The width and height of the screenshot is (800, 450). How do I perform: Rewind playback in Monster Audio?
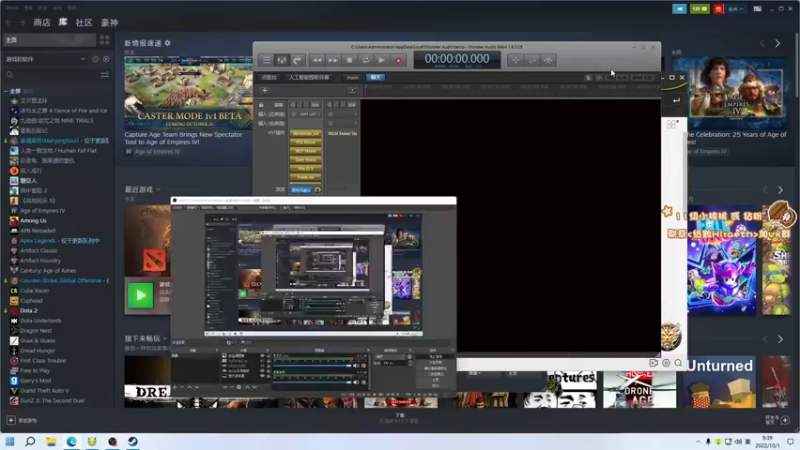coord(317,60)
